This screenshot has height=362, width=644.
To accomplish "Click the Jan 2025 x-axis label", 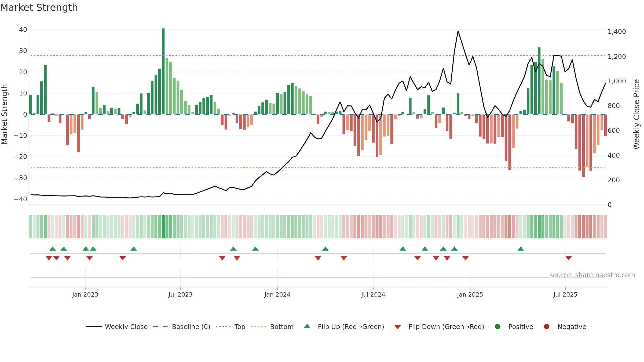I will (x=470, y=295).
